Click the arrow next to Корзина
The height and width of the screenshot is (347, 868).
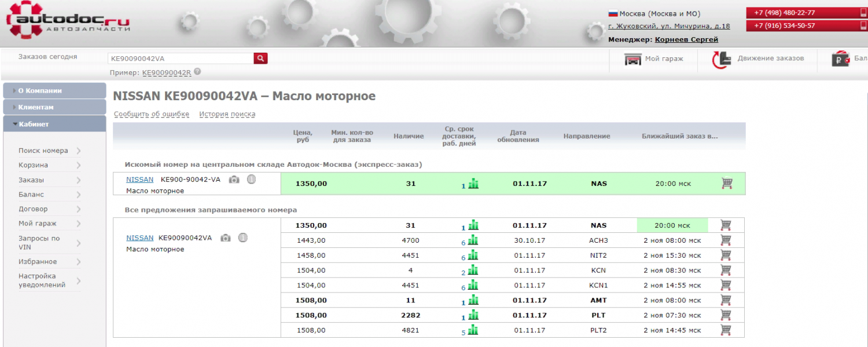pos(78,165)
